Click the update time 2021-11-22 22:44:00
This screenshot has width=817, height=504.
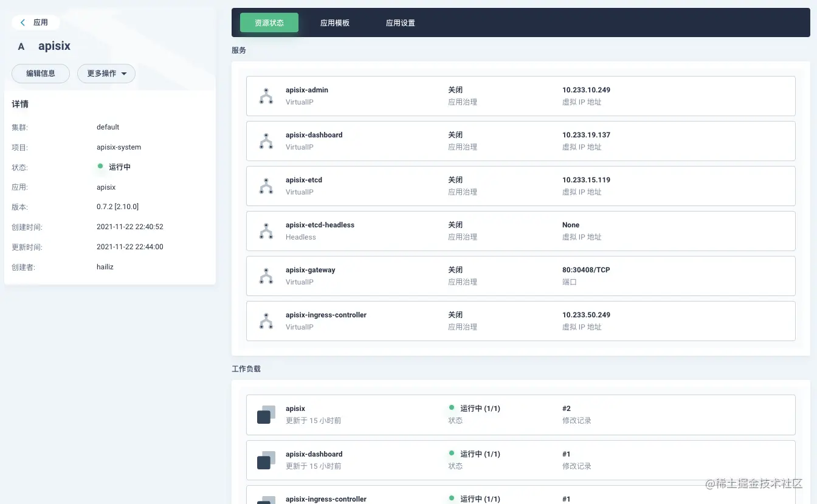tap(130, 247)
